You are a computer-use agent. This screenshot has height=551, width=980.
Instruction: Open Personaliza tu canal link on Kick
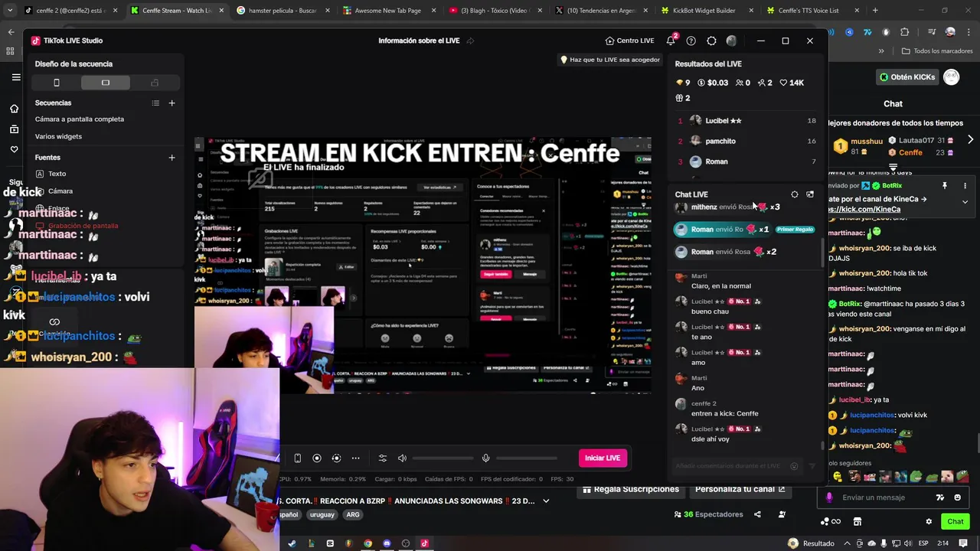tap(740, 489)
